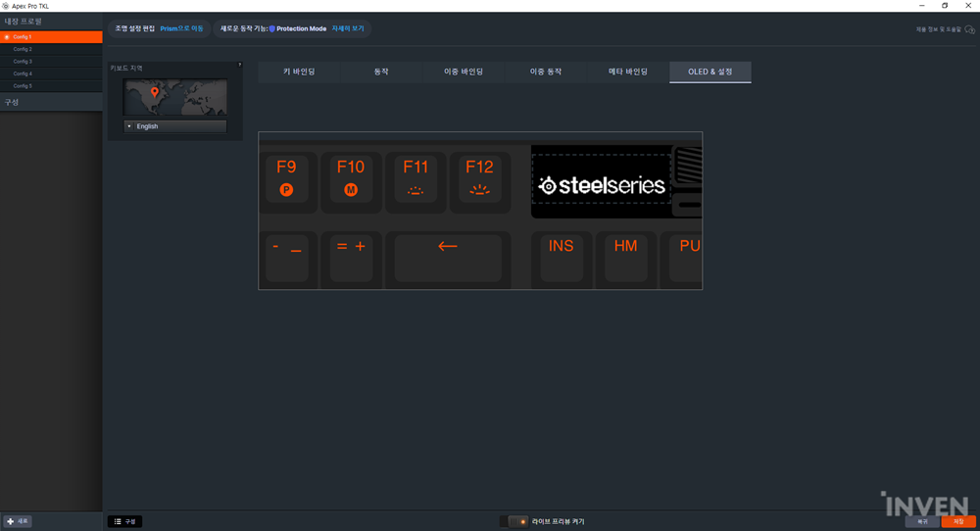Select the Config 3 profile
980x531 pixels.
pyautogui.click(x=51, y=61)
